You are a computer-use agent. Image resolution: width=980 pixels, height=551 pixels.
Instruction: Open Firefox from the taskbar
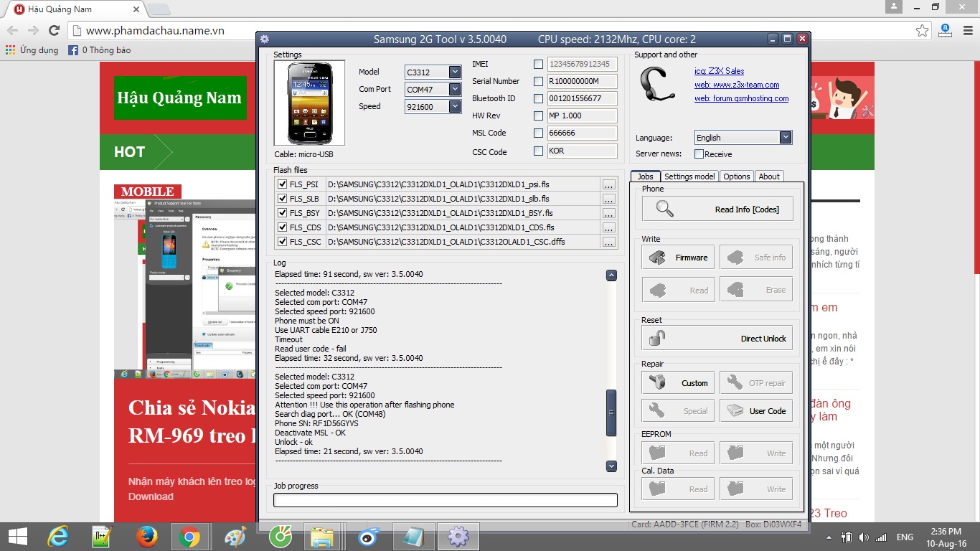coord(147,537)
